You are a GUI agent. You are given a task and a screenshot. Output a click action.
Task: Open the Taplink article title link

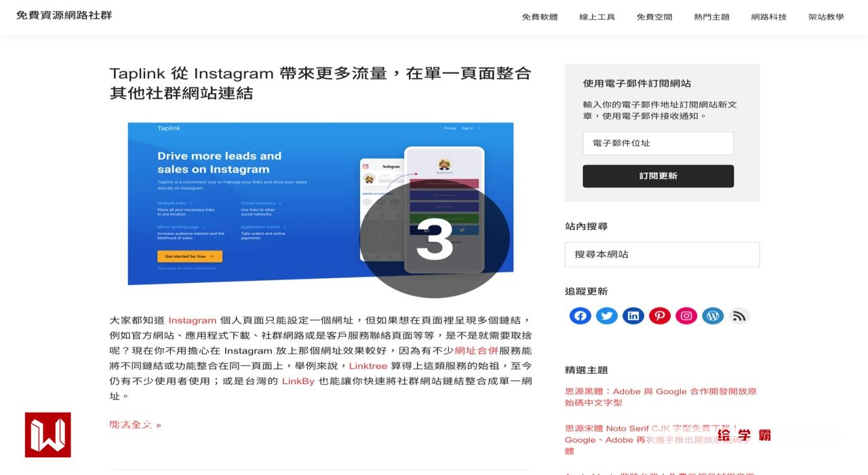tap(320, 83)
